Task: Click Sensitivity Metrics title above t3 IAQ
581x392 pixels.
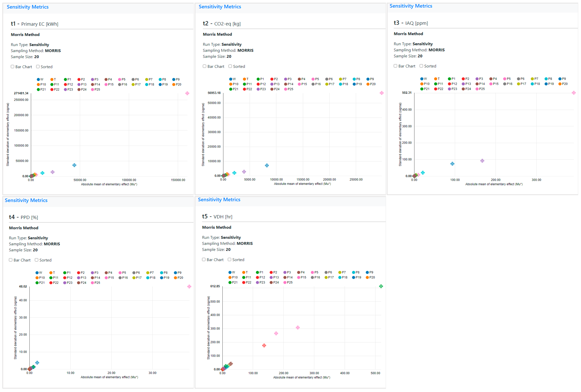Action: pyautogui.click(x=411, y=6)
